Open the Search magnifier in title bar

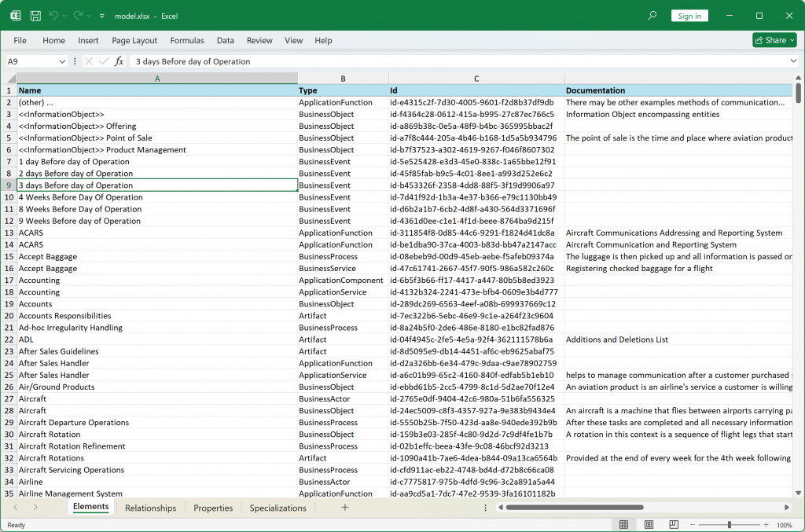652,16
